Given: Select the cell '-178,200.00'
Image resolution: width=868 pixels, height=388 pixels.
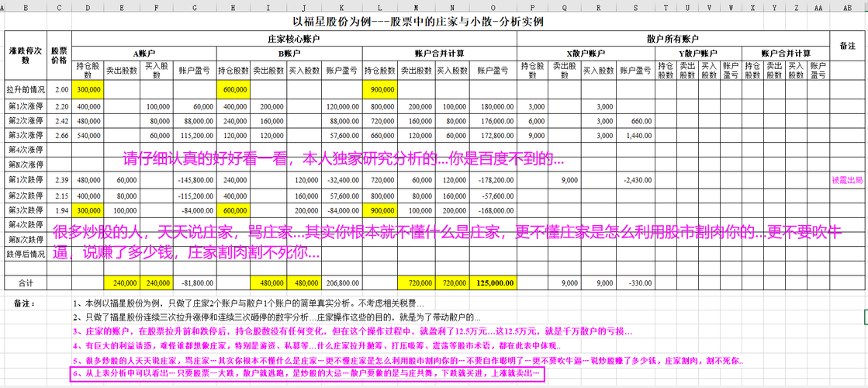Looking at the screenshot, I should click(x=493, y=180).
